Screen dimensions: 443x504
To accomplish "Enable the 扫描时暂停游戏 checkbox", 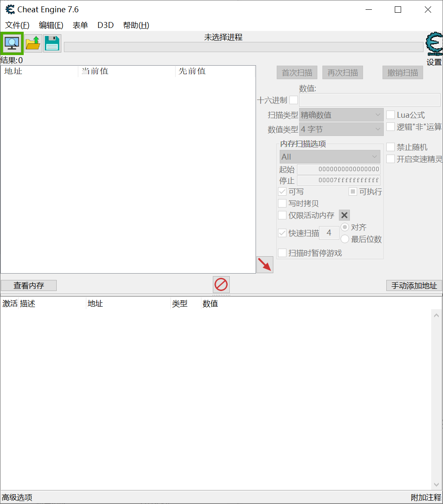I will coord(282,253).
